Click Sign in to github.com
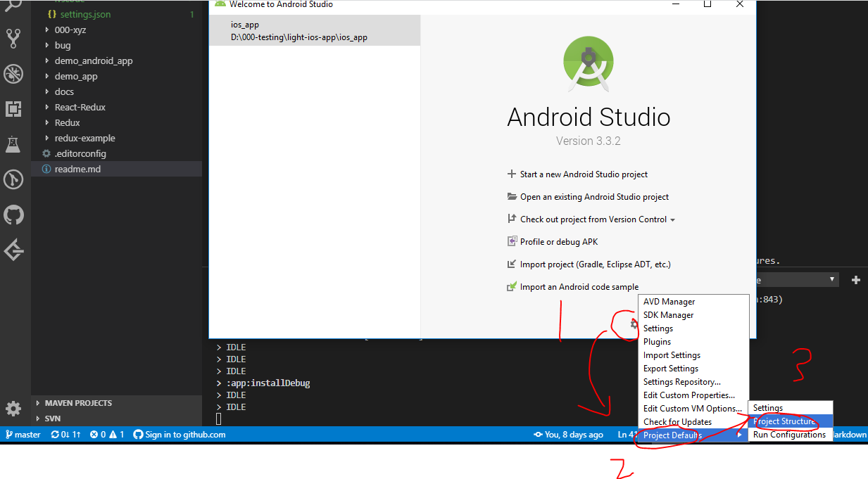 (x=180, y=435)
